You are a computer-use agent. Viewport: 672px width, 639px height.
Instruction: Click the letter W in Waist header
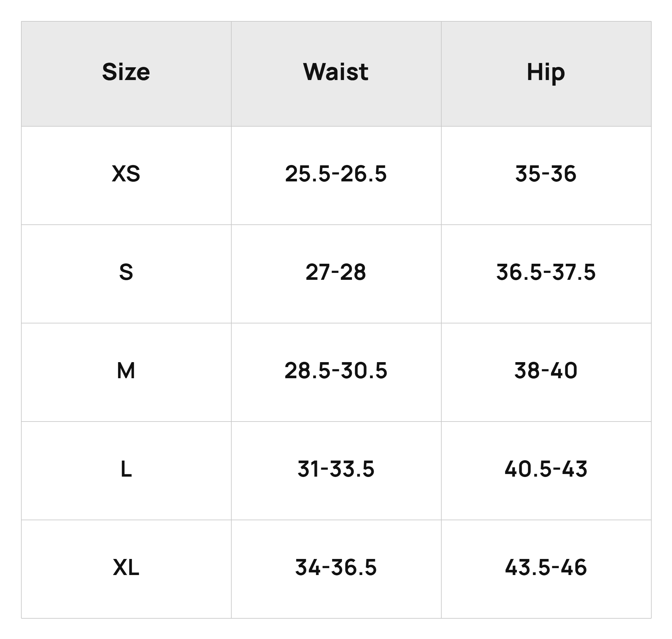click(316, 72)
